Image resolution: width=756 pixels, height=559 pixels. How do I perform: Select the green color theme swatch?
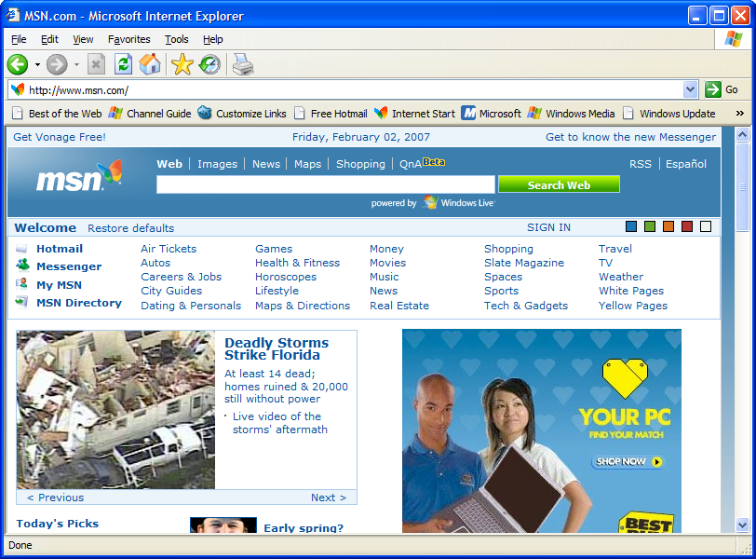(650, 226)
